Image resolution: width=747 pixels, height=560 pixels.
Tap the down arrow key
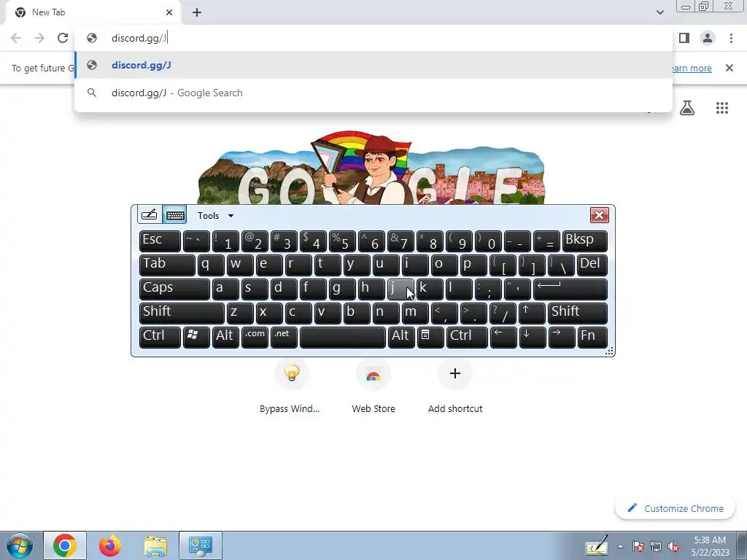(x=532, y=338)
